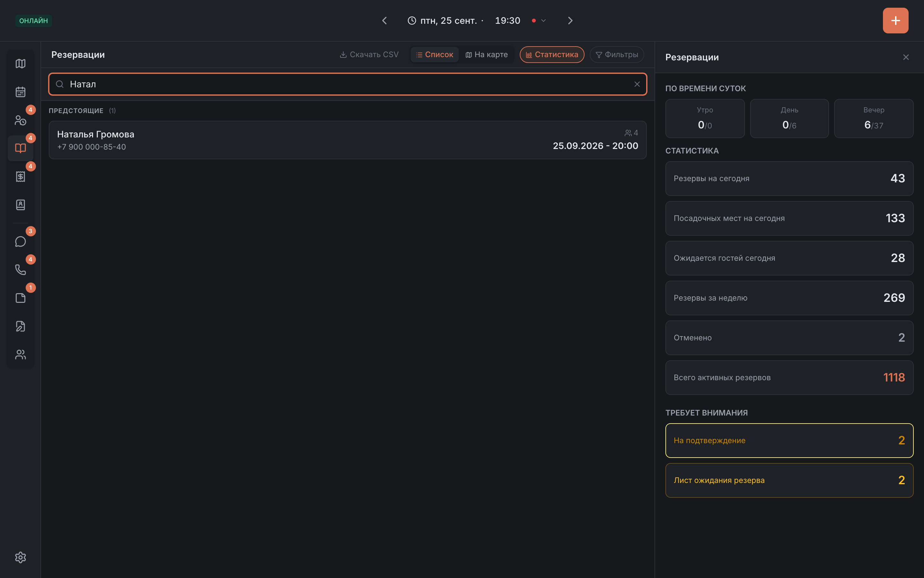
Task: Open the notes sidebar icon with badge 1
Action: [20, 298]
